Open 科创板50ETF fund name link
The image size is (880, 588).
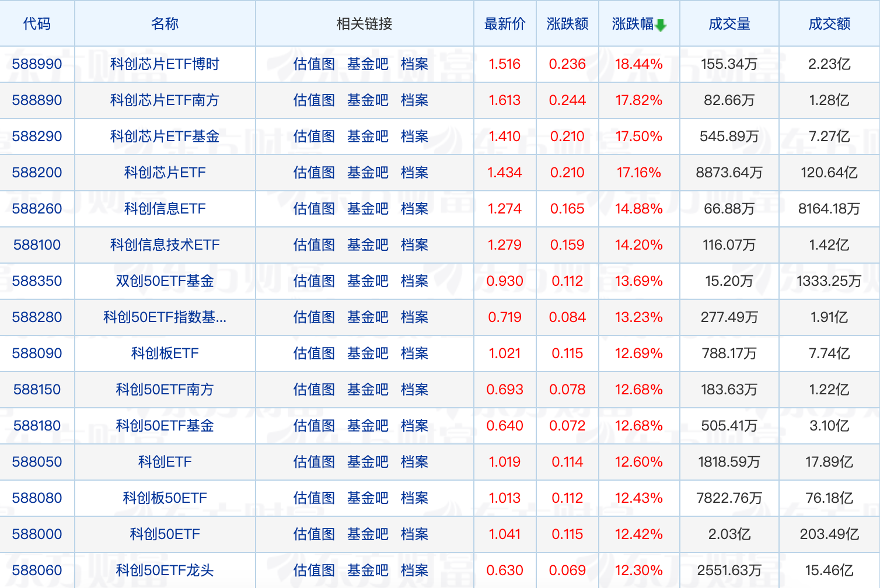click(x=165, y=498)
